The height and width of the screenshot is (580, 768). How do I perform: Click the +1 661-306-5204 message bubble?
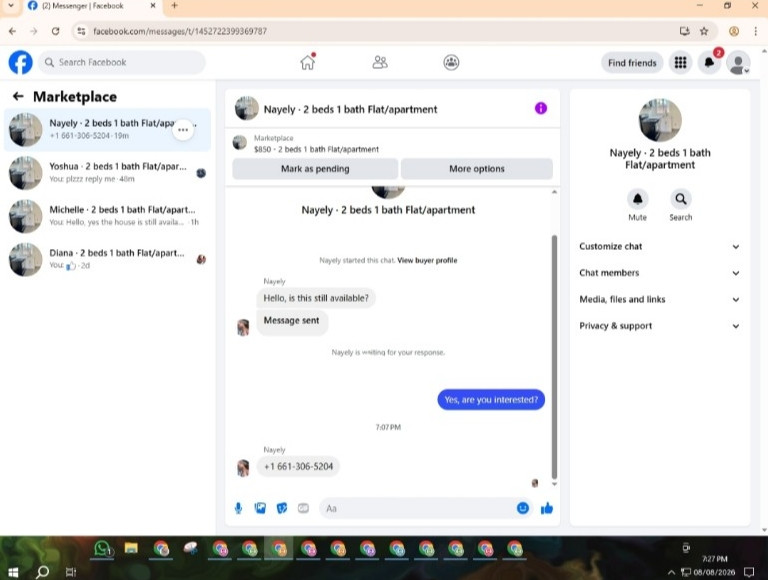pyautogui.click(x=298, y=466)
